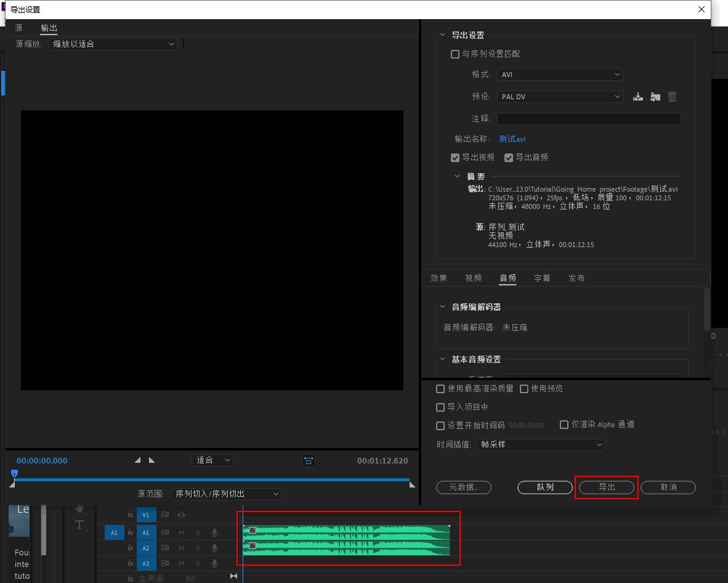Image resolution: width=728 pixels, height=583 pixels.
Task: Open the preview zoom level dropdown
Action: click(x=212, y=460)
